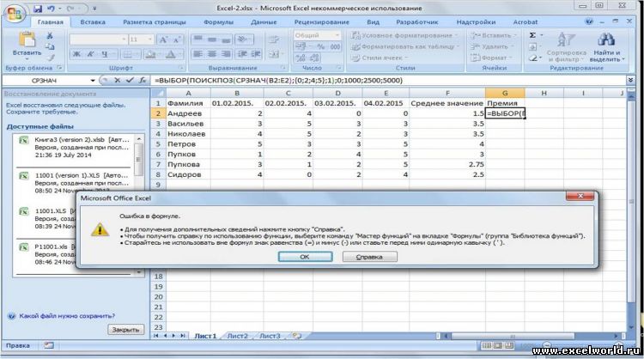Click the Премия header cell
Viewport: 644px width, 359px height.
point(505,103)
